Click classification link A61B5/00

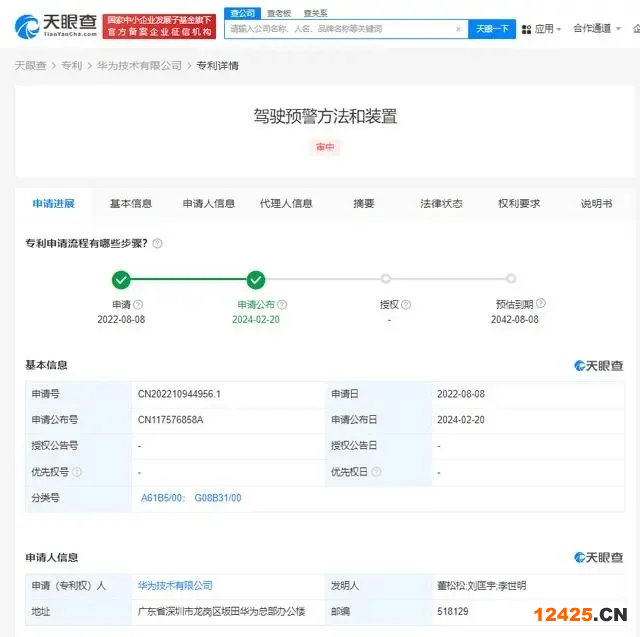162,497
